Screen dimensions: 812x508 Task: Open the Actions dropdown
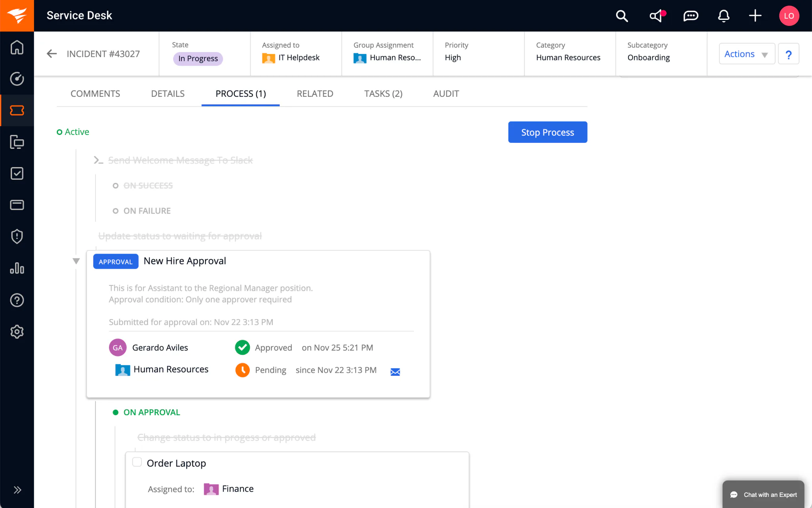coord(746,54)
